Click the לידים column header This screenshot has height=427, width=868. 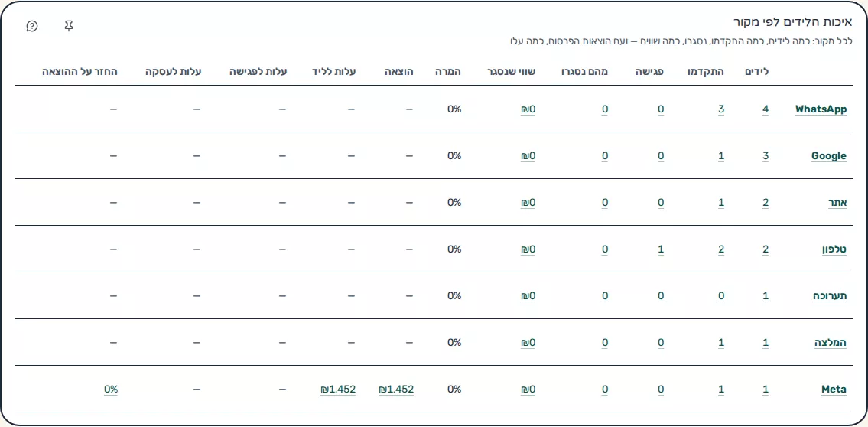[757, 72]
